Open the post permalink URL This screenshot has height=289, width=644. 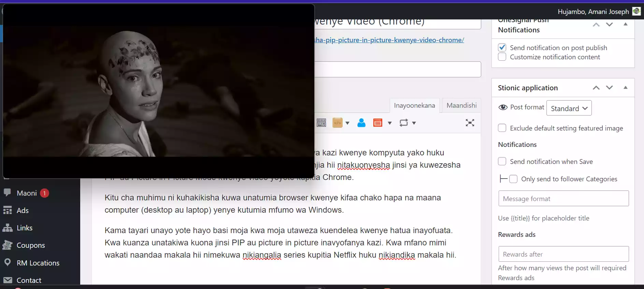click(389, 40)
